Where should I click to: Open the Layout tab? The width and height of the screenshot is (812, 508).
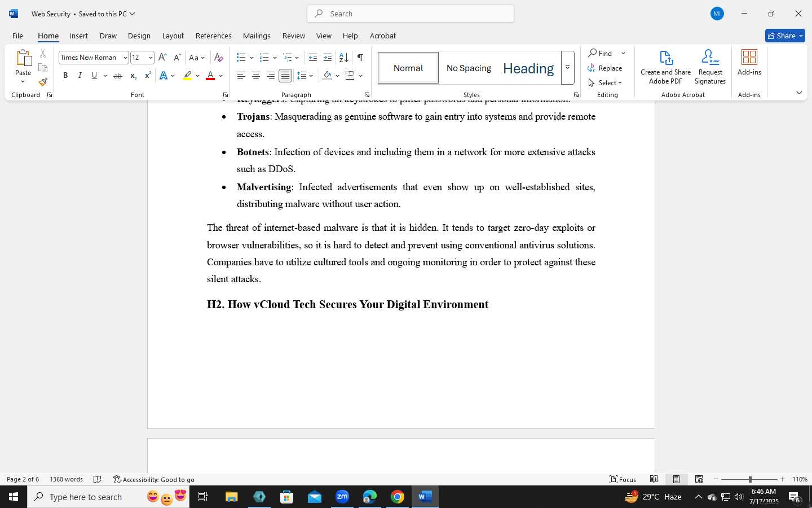pos(173,36)
